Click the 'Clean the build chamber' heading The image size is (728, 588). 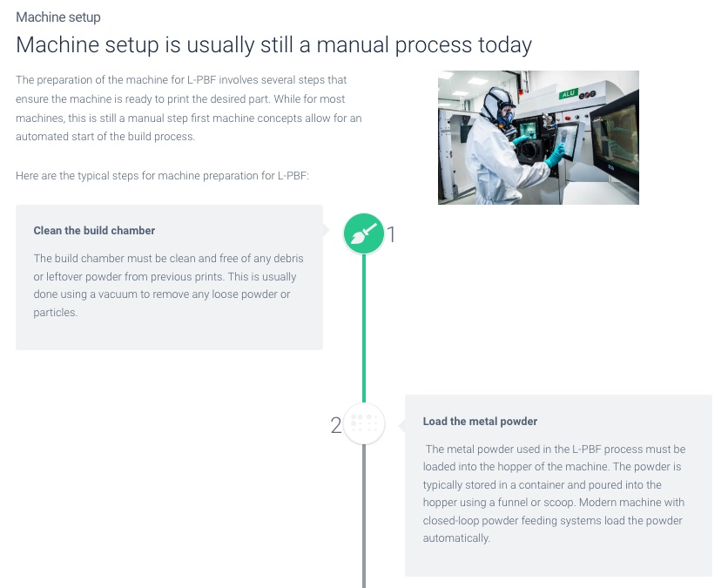(x=94, y=231)
